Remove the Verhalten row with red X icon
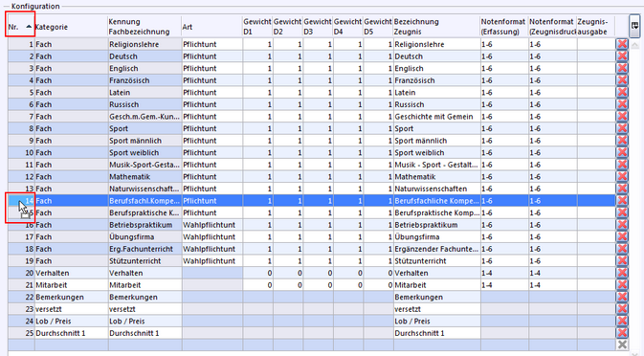The height and width of the screenshot is (356, 644). pos(622,273)
